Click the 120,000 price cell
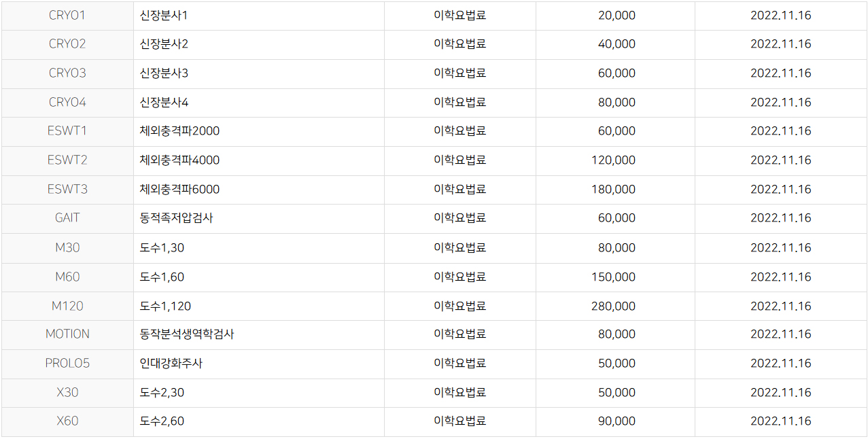 coord(613,160)
